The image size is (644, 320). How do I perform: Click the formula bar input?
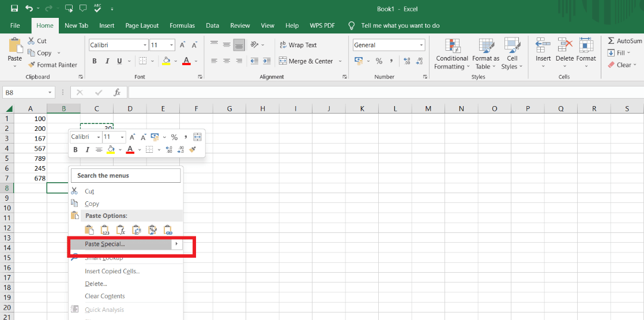tap(385, 93)
